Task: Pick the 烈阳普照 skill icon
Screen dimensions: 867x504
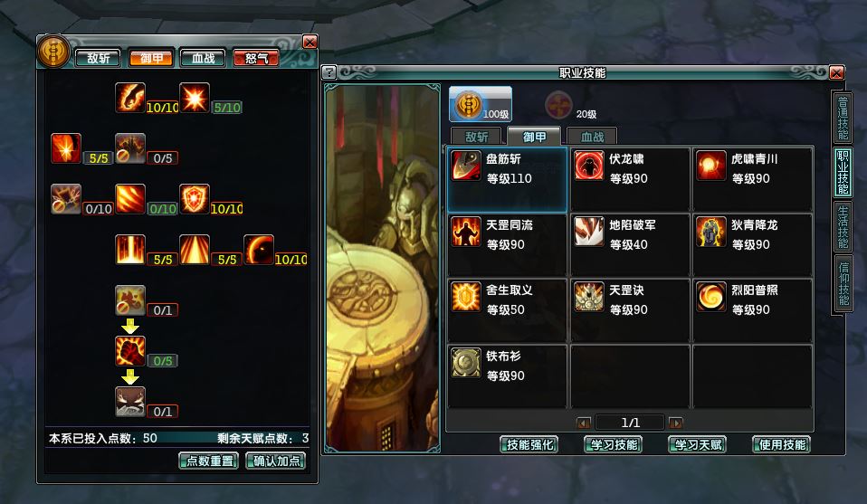Action: pyautogui.click(x=711, y=296)
